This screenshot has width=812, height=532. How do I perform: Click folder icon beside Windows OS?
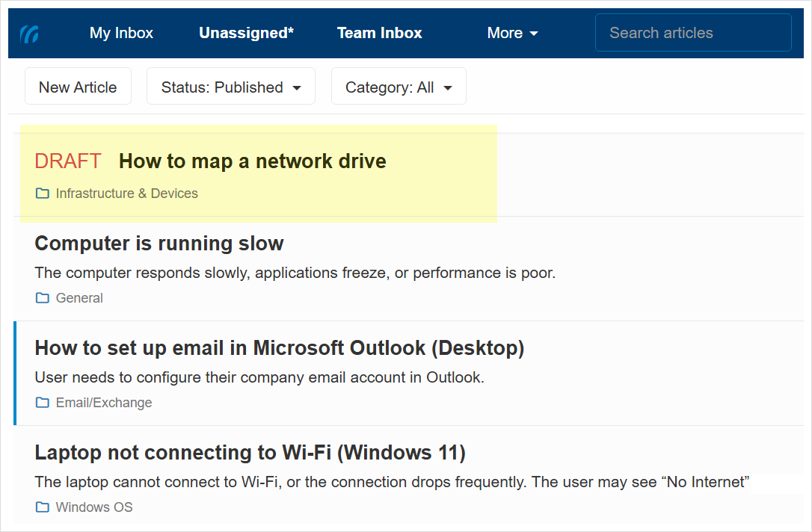click(x=43, y=507)
